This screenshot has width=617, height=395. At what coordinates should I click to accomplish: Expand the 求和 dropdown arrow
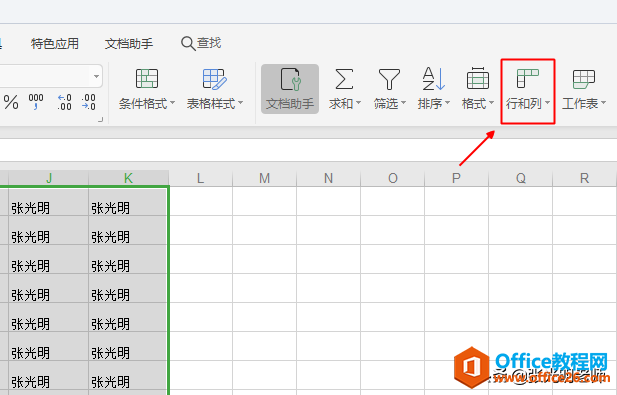(x=358, y=103)
